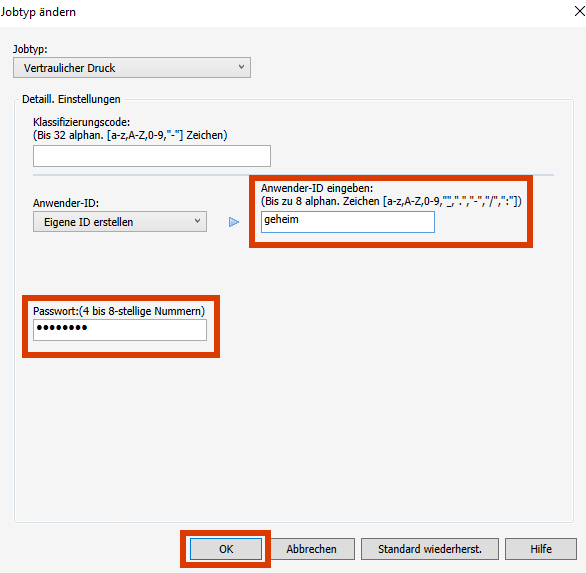Click the Klassifizierungscode: label text
586x573 pixels.
pyautogui.click(x=81, y=122)
